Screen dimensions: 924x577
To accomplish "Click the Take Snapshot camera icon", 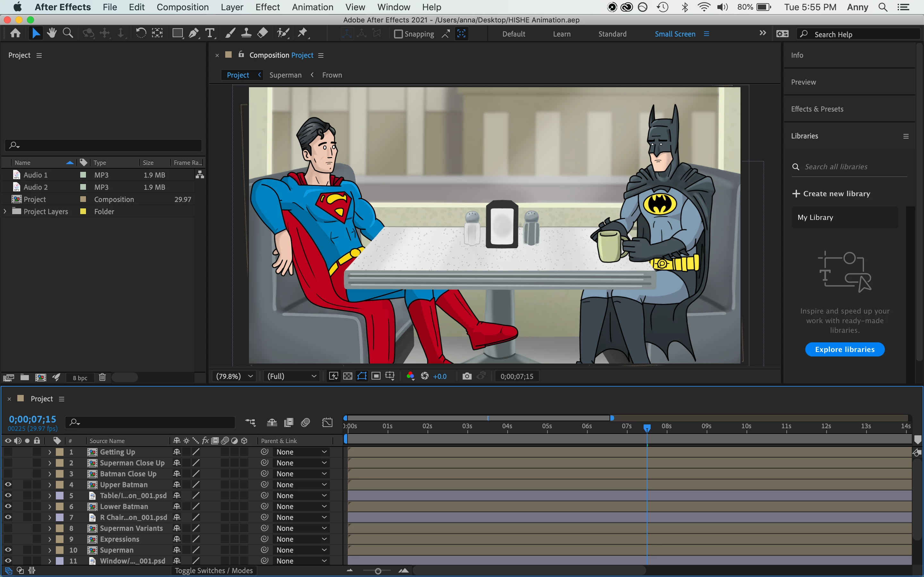I will click(466, 376).
